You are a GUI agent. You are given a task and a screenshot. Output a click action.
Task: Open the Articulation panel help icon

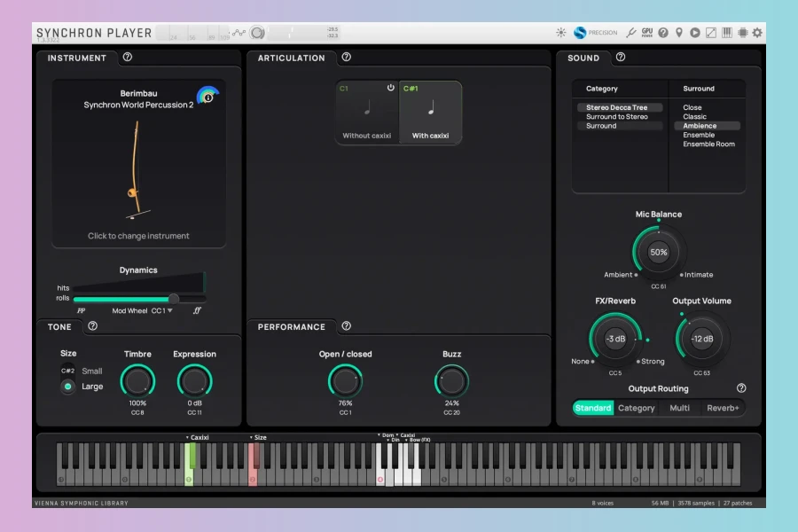click(x=346, y=58)
